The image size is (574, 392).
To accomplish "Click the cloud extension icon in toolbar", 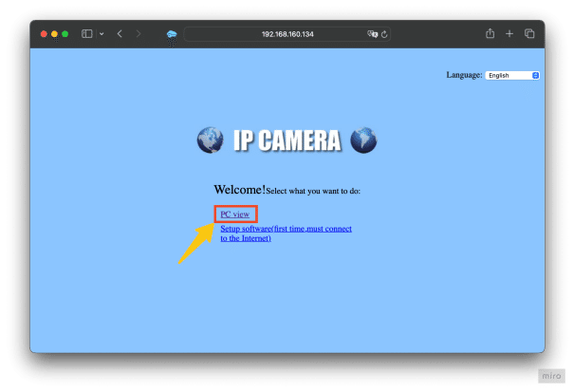I will click(x=172, y=34).
